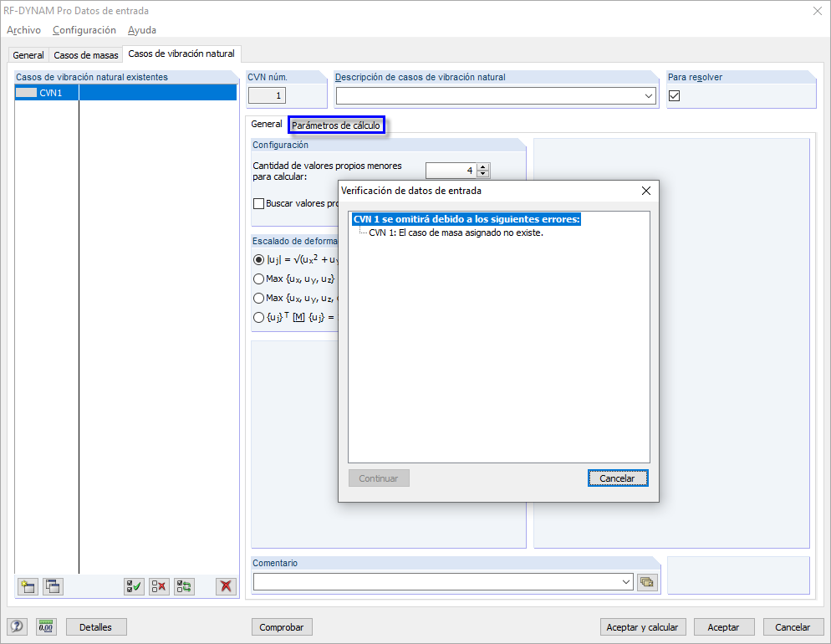Click Cancelar in verification dialog
Viewport: 831px width, 644px height.
tap(618, 478)
